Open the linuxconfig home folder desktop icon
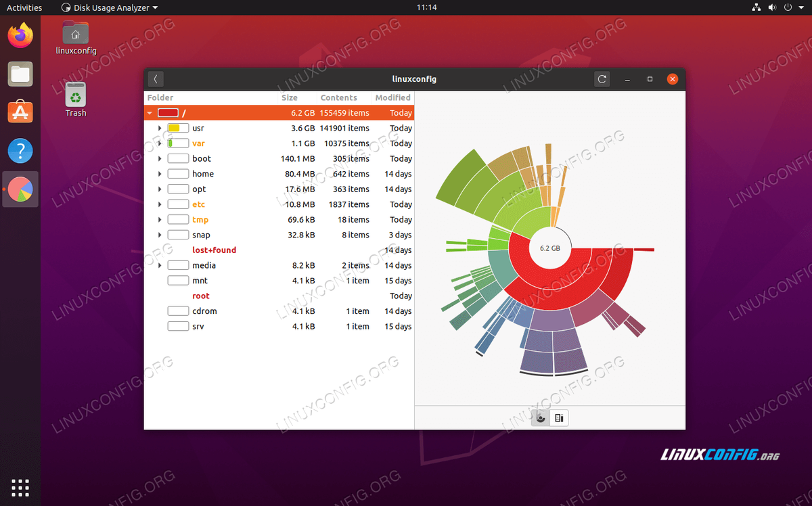The height and width of the screenshot is (506, 812). tap(76, 38)
